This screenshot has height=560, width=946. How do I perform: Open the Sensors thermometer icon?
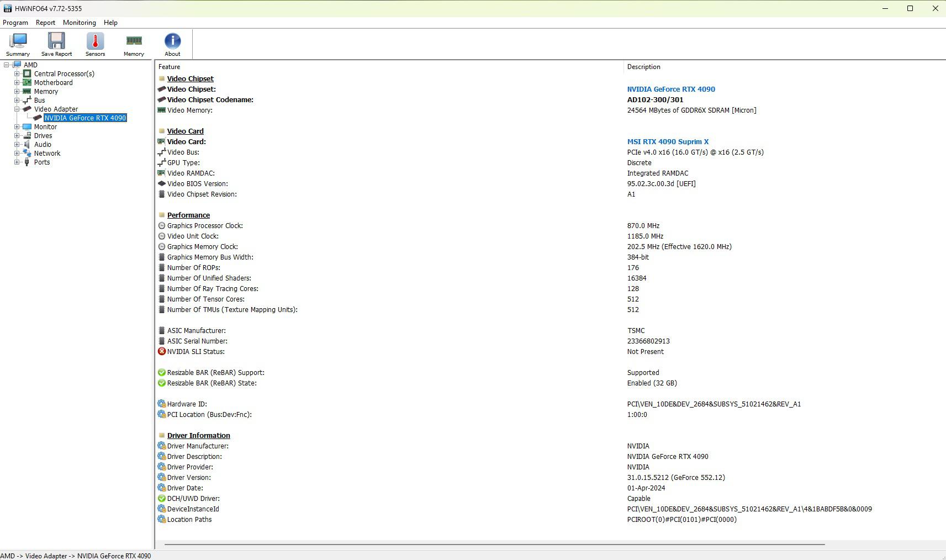tap(95, 45)
